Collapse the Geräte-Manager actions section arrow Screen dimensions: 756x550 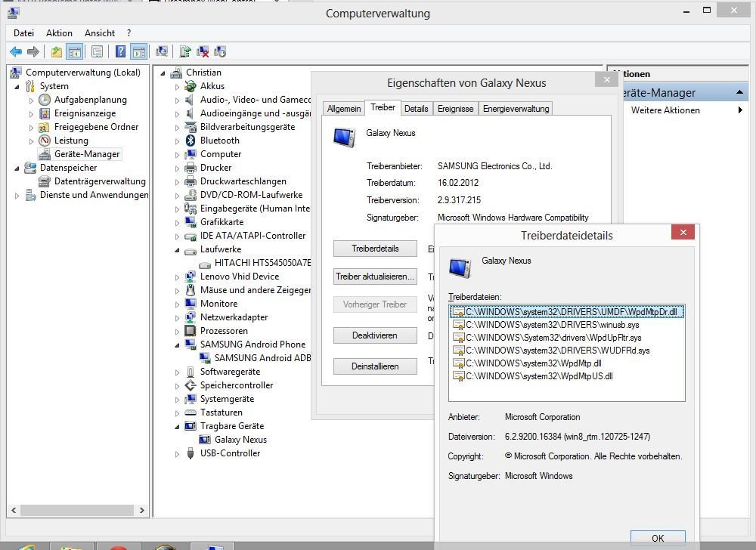pos(739,92)
